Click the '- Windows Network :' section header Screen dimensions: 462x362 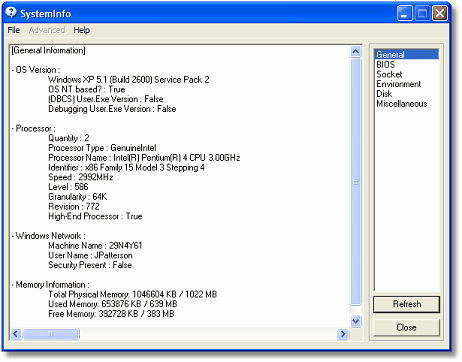pyautogui.click(x=49, y=236)
